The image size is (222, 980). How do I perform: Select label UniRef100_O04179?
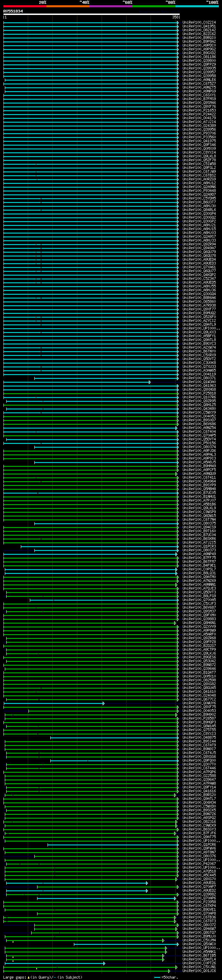pos(199,118)
